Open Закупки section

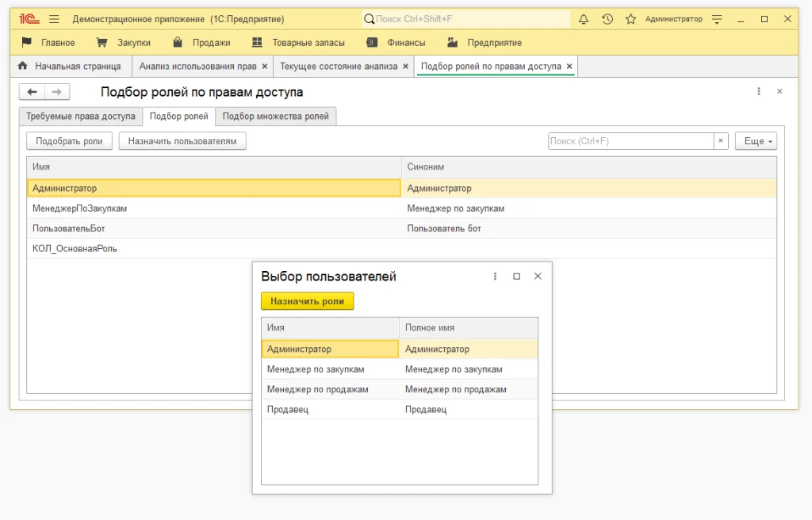point(123,43)
